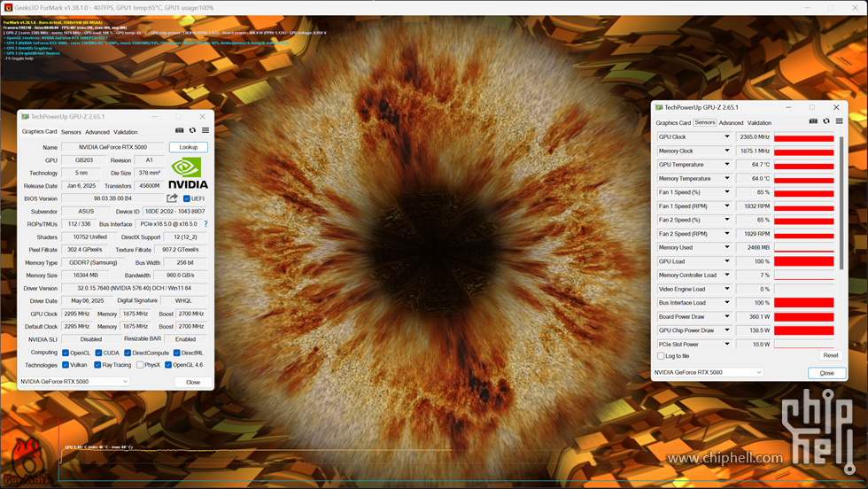Click Memory Controller Load graph bar
The height and width of the screenshot is (489, 868).
pyautogui.click(x=804, y=276)
